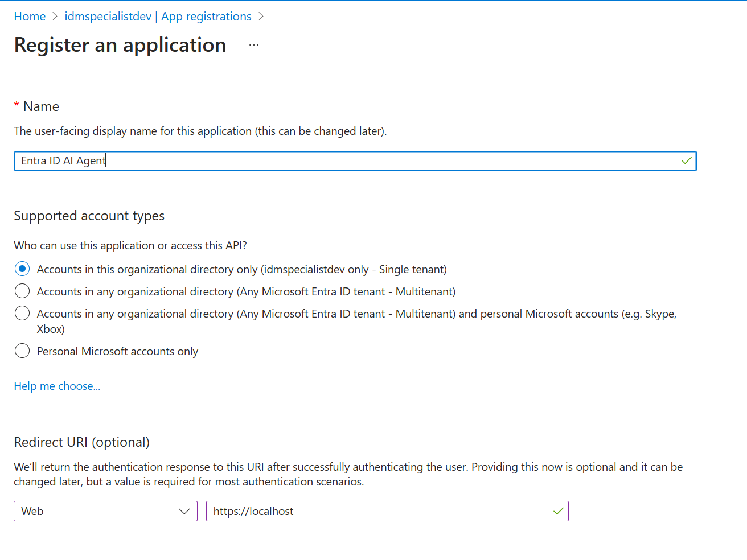Expand the Web platform dropdown
This screenshot has width=747, height=560.
tap(106, 511)
